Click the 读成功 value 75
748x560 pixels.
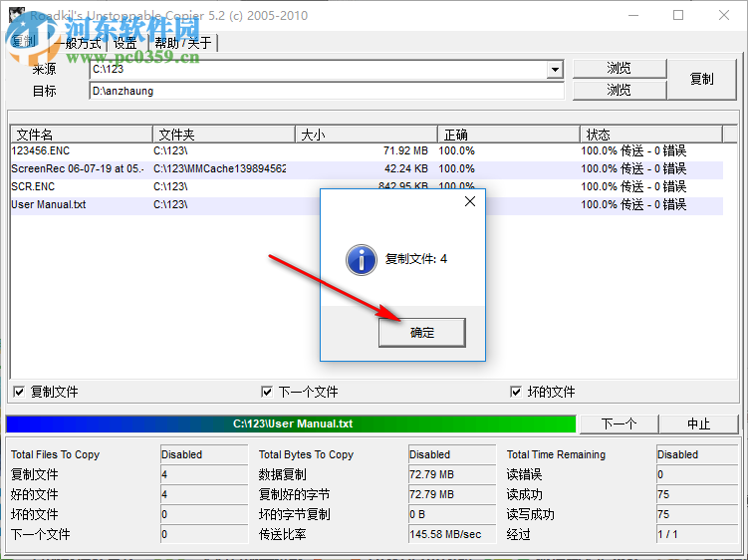pyautogui.click(x=697, y=494)
